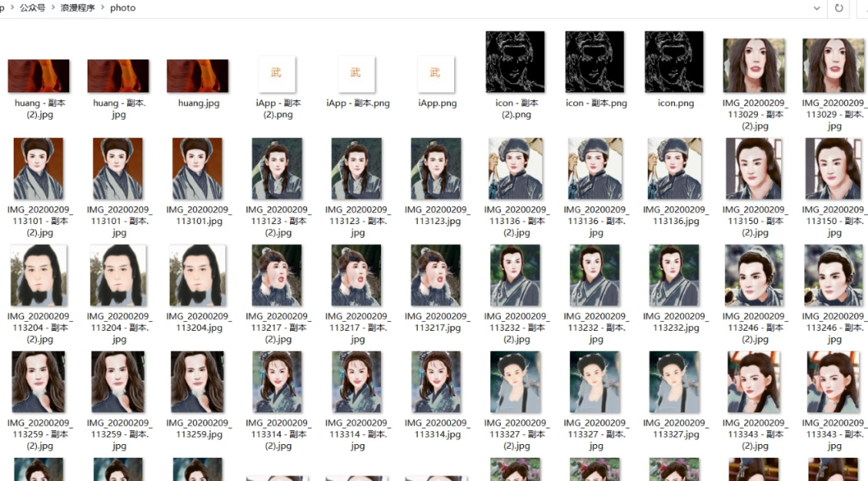The width and height of the screenshot is (868, 481).
Task: Click the file name text icon.png
Action: (x=675, y=103)
